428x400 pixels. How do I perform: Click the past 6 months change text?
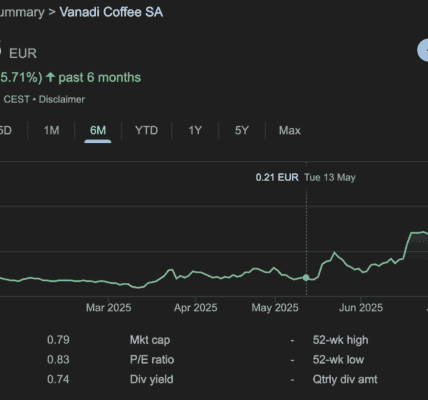coord(99,78)
